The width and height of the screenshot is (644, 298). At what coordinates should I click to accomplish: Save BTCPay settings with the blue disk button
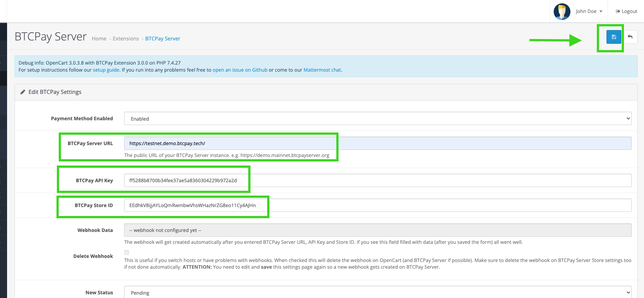coord(614,37)
